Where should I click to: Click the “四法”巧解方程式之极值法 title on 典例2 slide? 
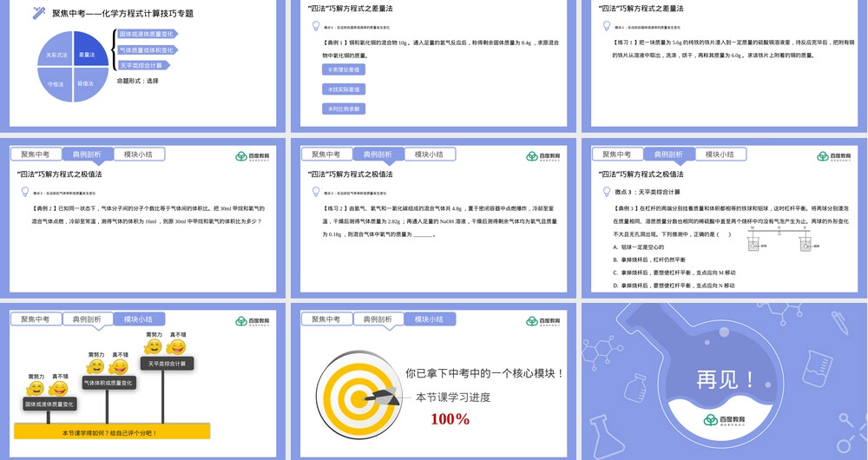point(61,174)
